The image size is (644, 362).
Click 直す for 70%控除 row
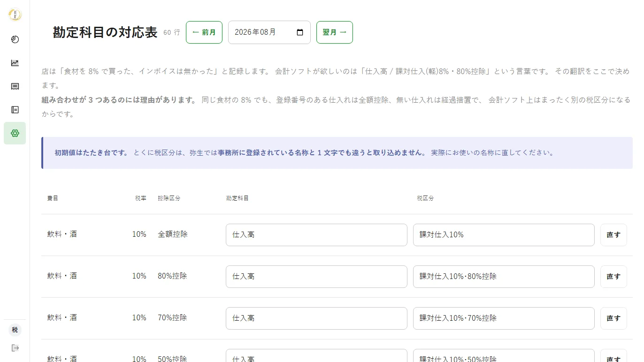click(613, 318)
